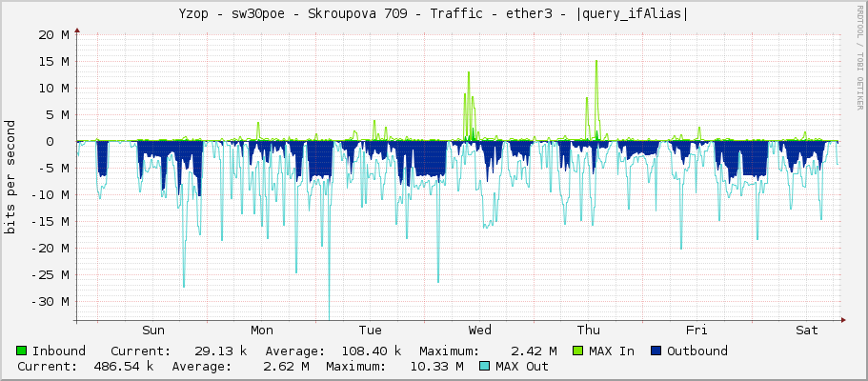The image size is (868, 381).
Task: Click the '-20 M' y-axis label
Action: pyautogui.click(x=50, y=248)
